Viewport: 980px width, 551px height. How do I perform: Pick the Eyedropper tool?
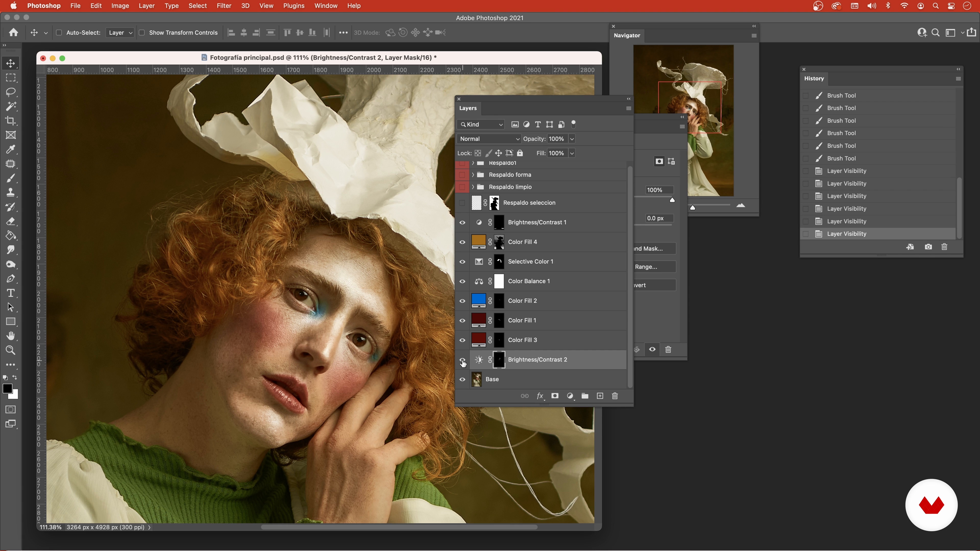pyautogui.click(x=11, y=149)
